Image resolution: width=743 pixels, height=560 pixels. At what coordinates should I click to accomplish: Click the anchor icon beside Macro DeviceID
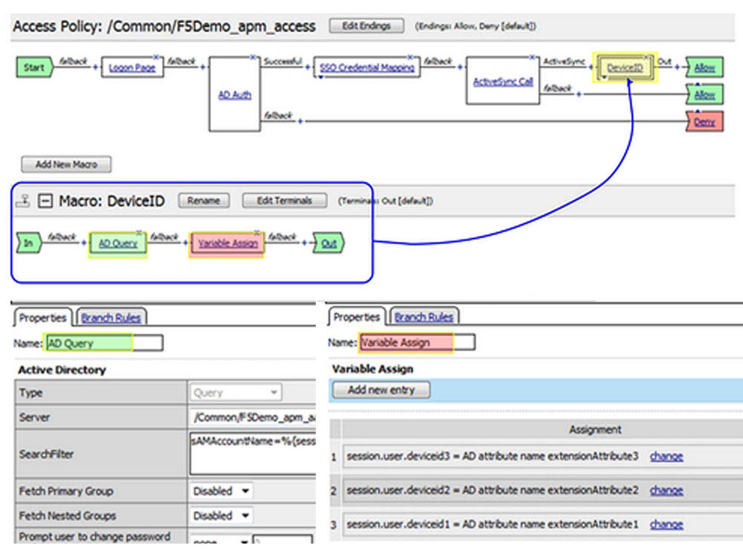tap(23, 201)
